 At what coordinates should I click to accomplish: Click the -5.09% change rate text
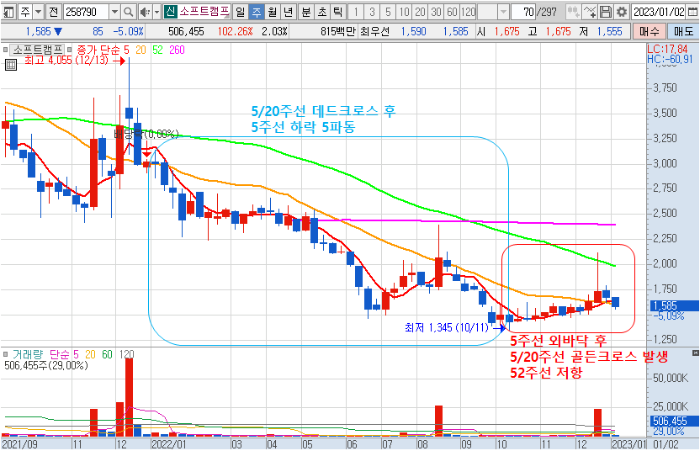(128, 31)
